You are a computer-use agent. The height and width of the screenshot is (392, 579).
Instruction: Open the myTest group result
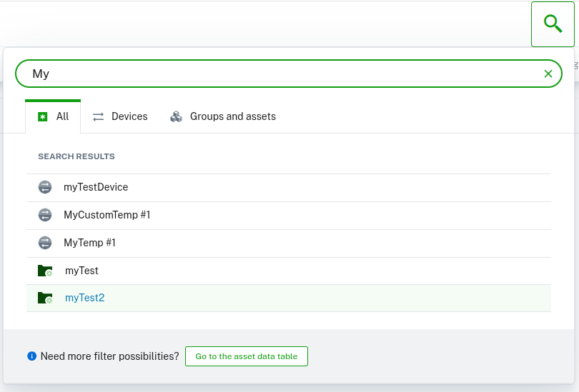(x=81, y=271)
